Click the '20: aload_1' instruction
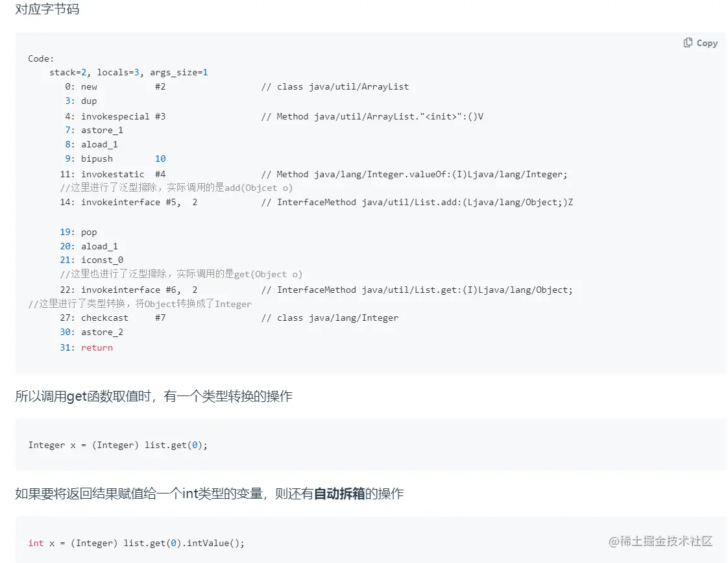 (89, 246)
